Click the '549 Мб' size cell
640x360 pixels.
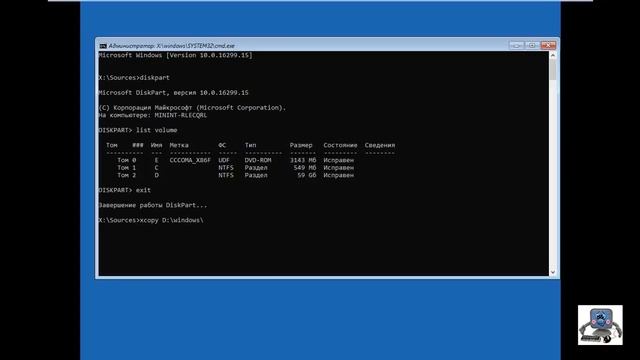(305, 168)
